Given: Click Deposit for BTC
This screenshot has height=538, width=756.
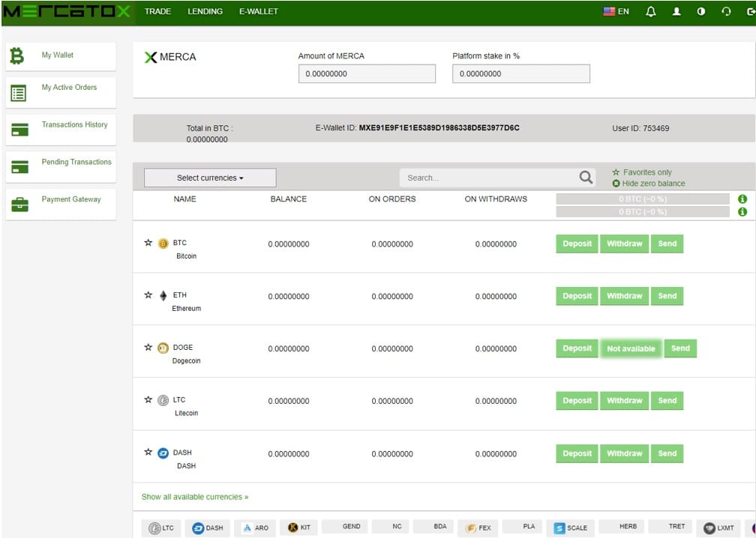Looking at the screenshot, I should (577, 244).
